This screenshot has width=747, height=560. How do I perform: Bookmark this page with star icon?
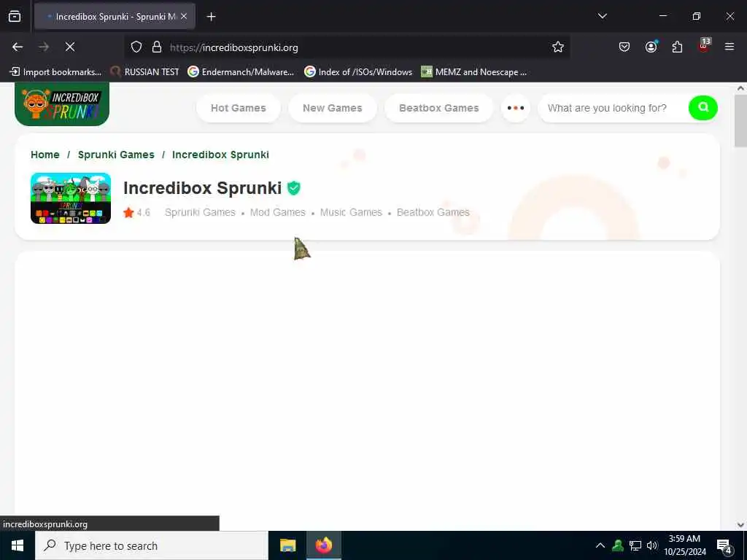(558, 47)
